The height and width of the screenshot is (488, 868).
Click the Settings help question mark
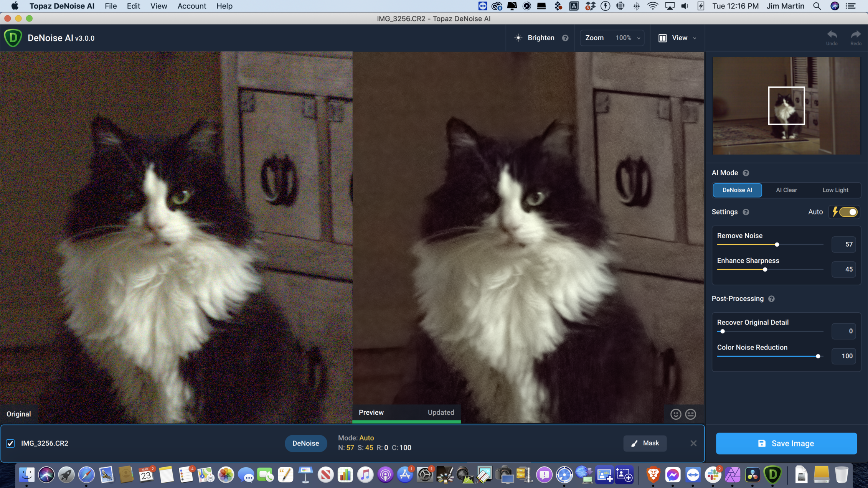pyautogui.click(x=746, y=212)
